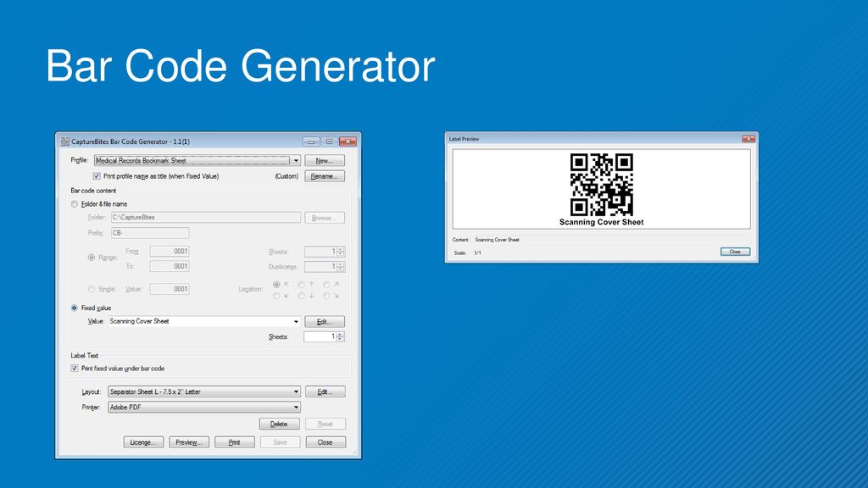The image size is (868, 488).
Task: Click the Single Value field
Action: pos(170,289)
